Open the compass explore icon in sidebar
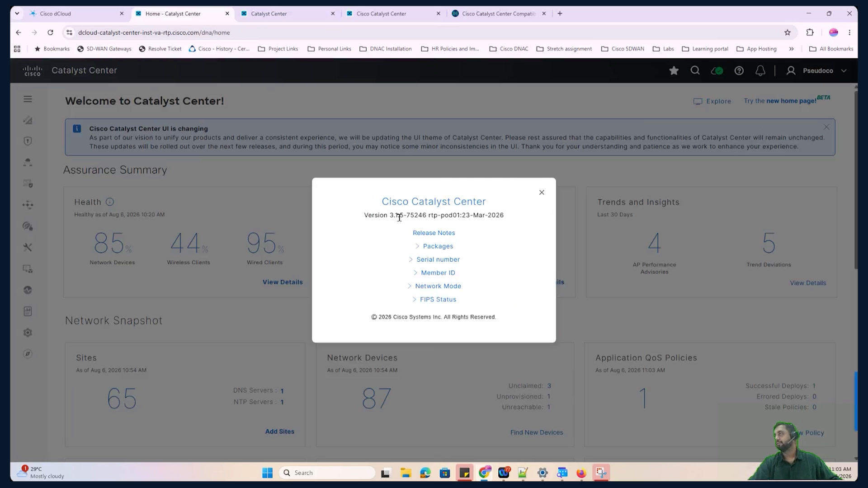The height and width of the screenshot is (488, 868). (28, 354)
